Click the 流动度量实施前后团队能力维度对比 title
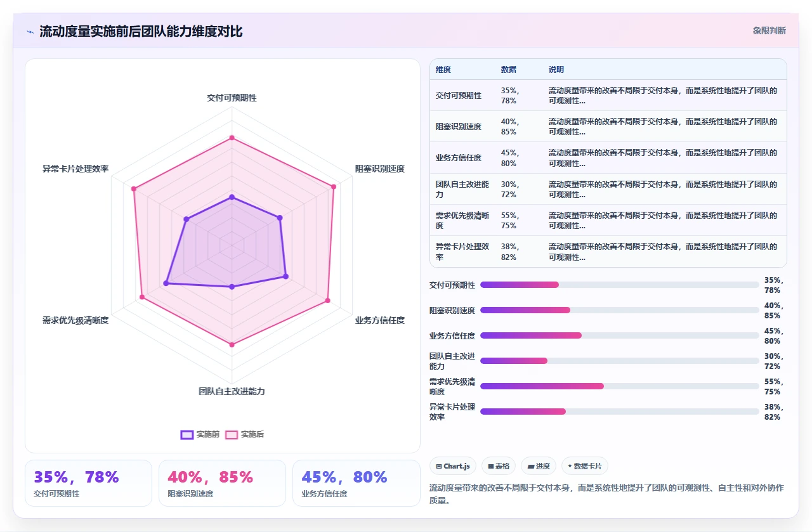The width and height of the screenshot is (812, 532). pos(141,32)
